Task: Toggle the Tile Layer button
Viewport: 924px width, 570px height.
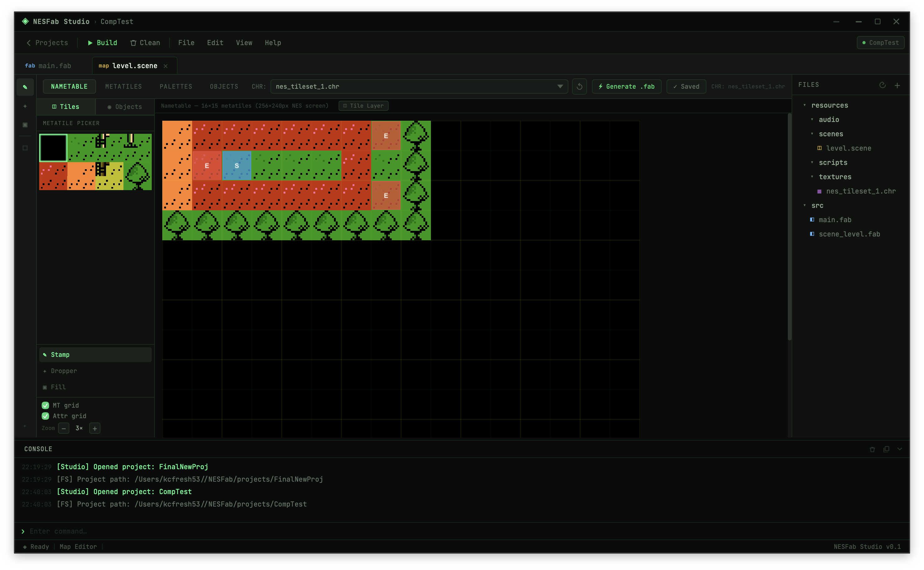Action: (x=363, y=106)
